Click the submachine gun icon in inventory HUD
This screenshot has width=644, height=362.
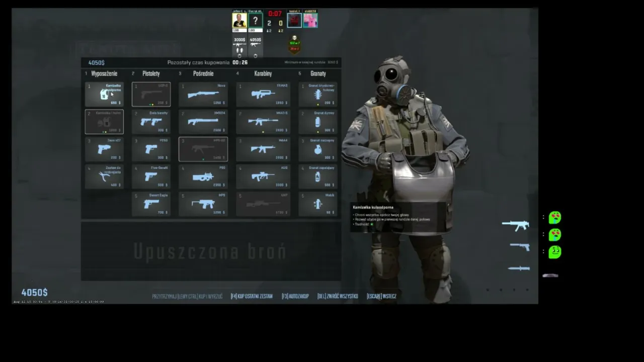coord(515,225)
